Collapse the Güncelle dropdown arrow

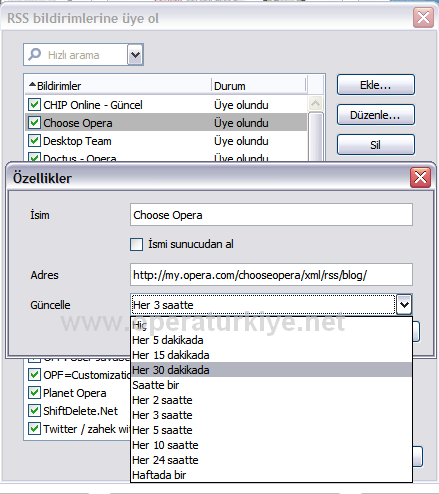(404, 304)
